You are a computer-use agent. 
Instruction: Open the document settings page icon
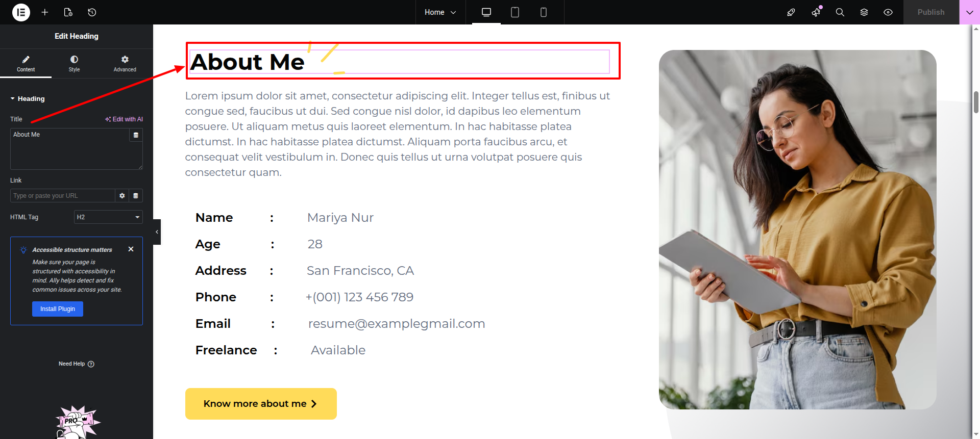point(68,12)
